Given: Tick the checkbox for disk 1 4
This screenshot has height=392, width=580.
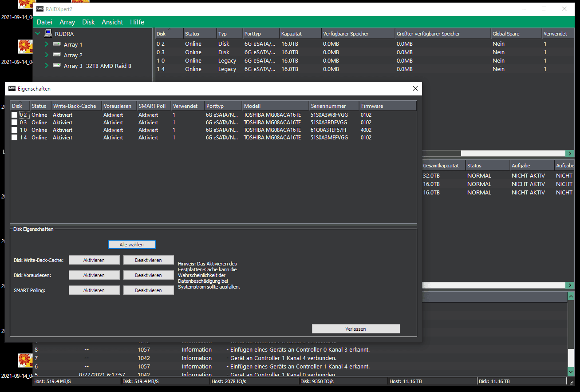Looking at the screenshot, I should click(15, 138).
